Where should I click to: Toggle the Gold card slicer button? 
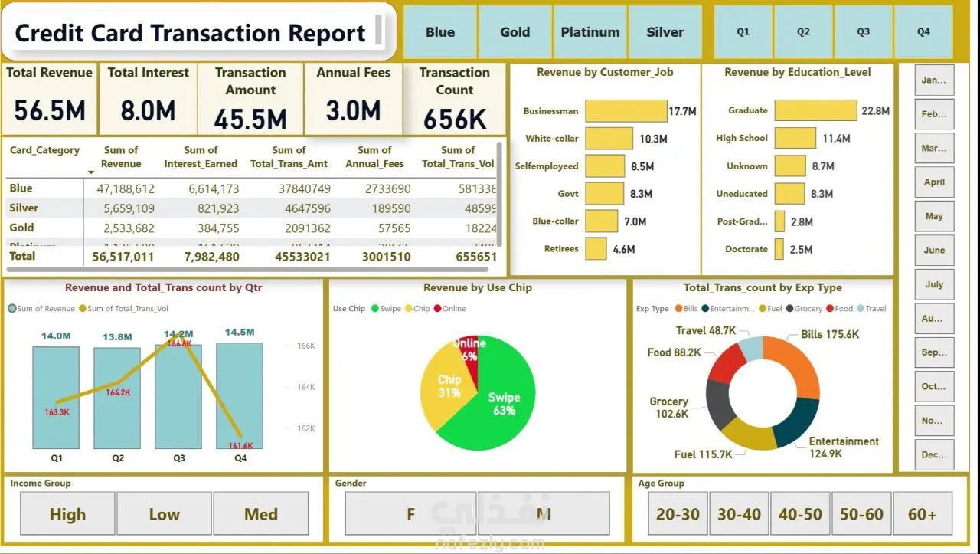(x=515, y=32)
